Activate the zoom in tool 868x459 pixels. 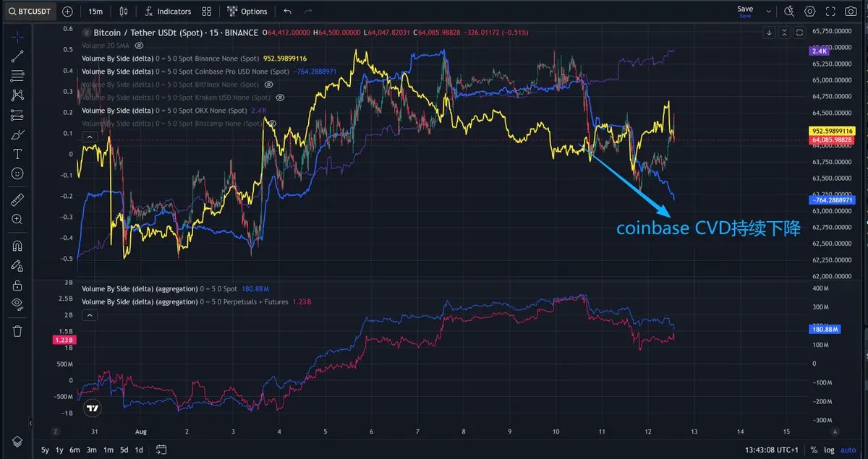click(17, 218)
